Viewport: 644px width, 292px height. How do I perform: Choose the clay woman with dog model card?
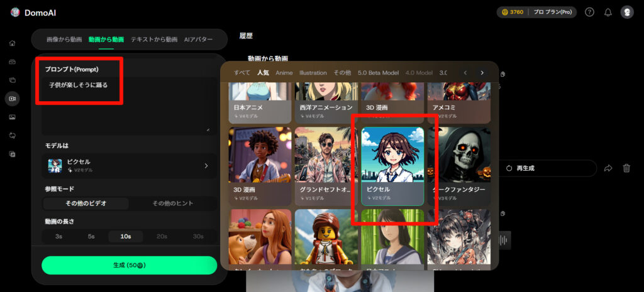(260, 239)
